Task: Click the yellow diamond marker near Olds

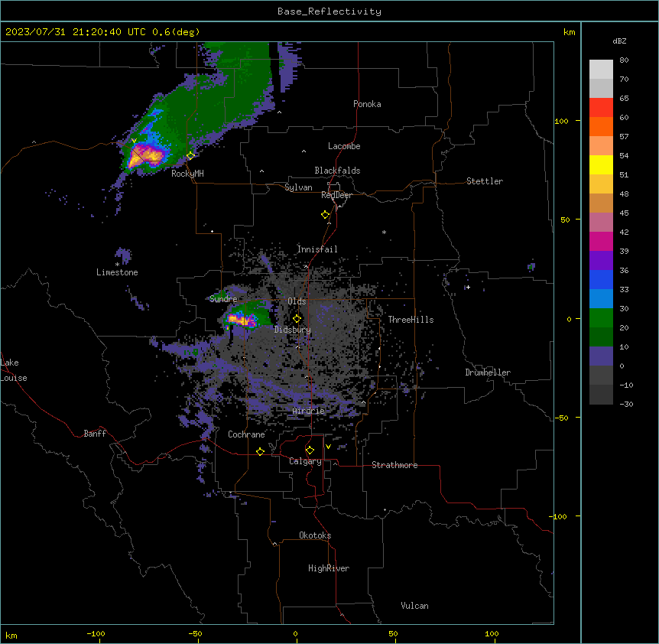Action: coord(297,319)
